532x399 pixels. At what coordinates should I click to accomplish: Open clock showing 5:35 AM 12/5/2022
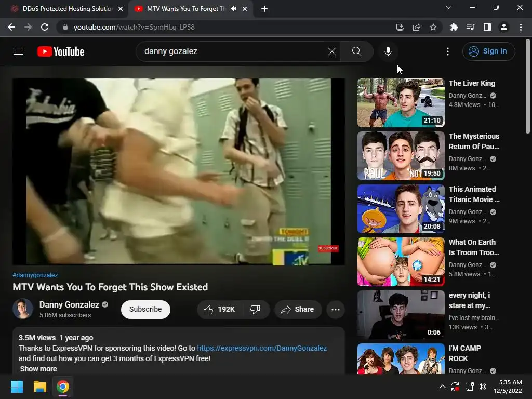coord(508,387)
